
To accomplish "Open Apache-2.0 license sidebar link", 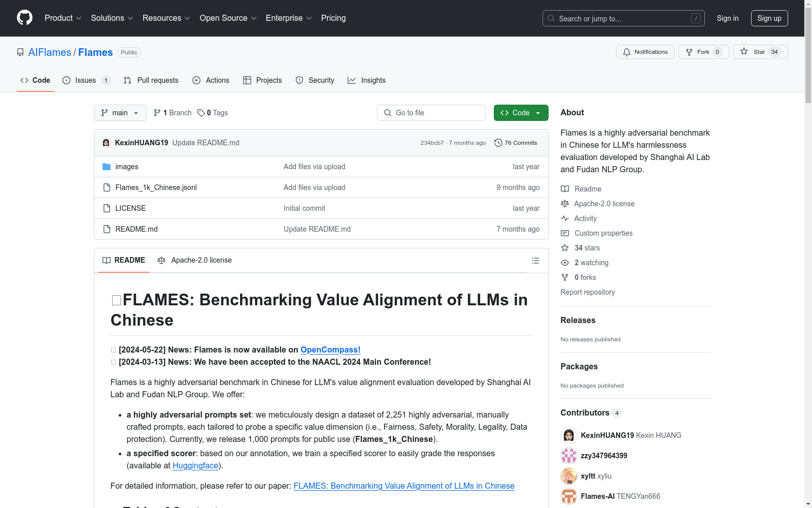I will pos(598,204).
